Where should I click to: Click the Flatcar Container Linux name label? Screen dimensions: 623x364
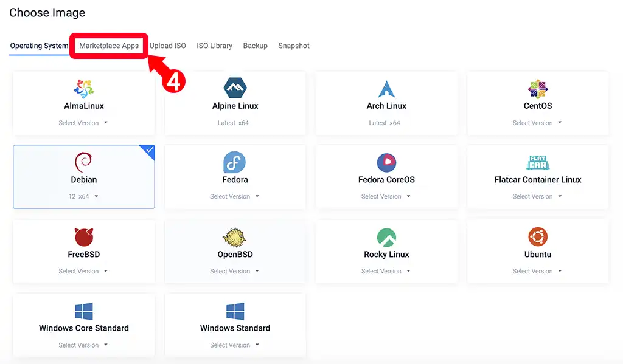538,180
